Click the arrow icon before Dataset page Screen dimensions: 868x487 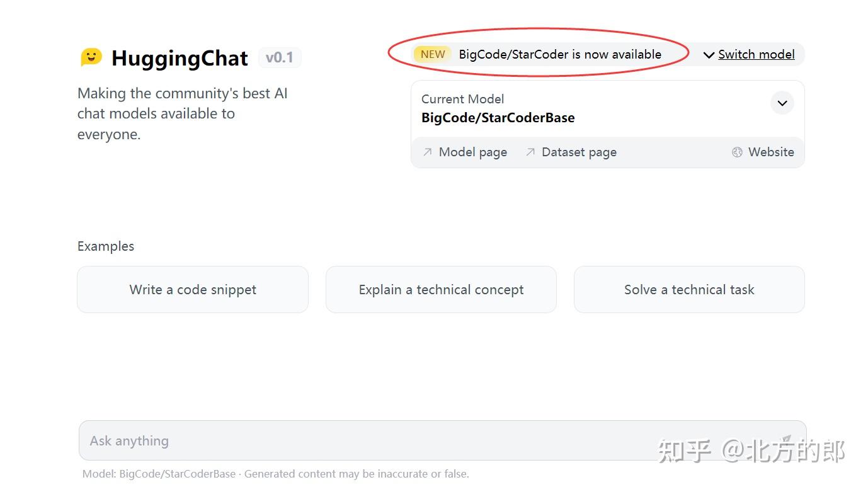coord(530,152)
